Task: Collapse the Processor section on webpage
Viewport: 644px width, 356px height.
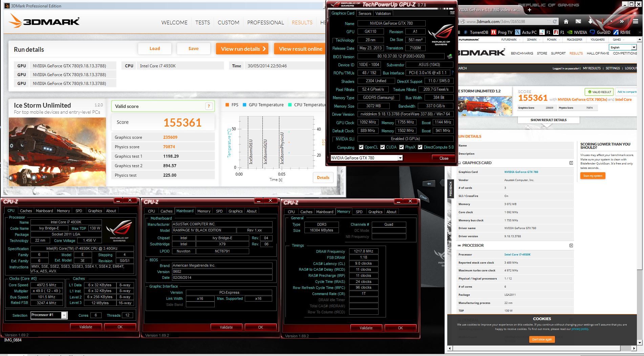Action: (571, 245)
